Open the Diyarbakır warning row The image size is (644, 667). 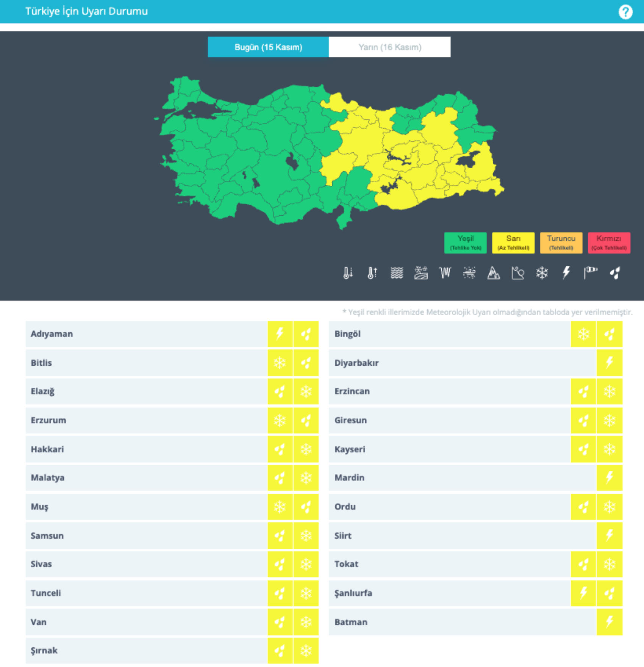[462, 363]
